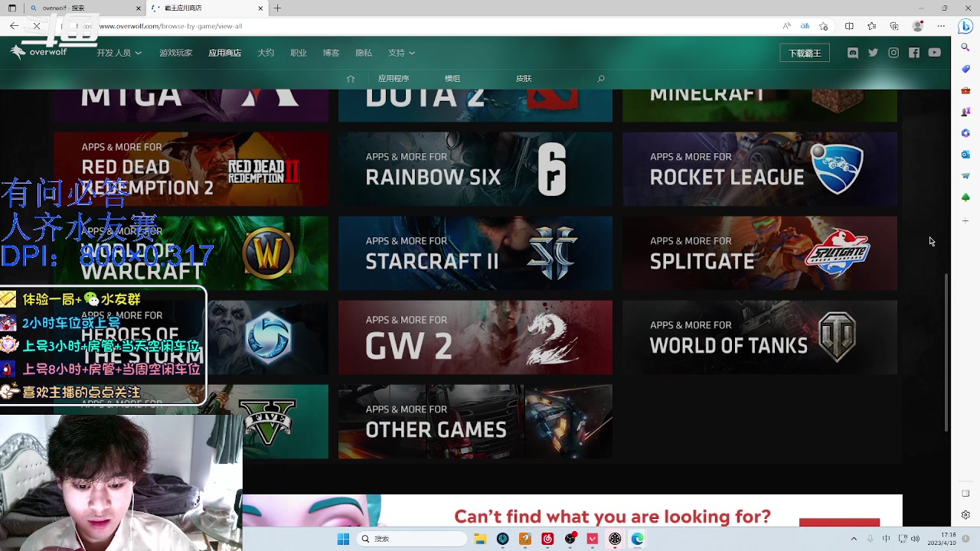The image size is (980, 551).
Task: Open new browser tab with plus
Action: pyautogui.click(x=277, y=8)
